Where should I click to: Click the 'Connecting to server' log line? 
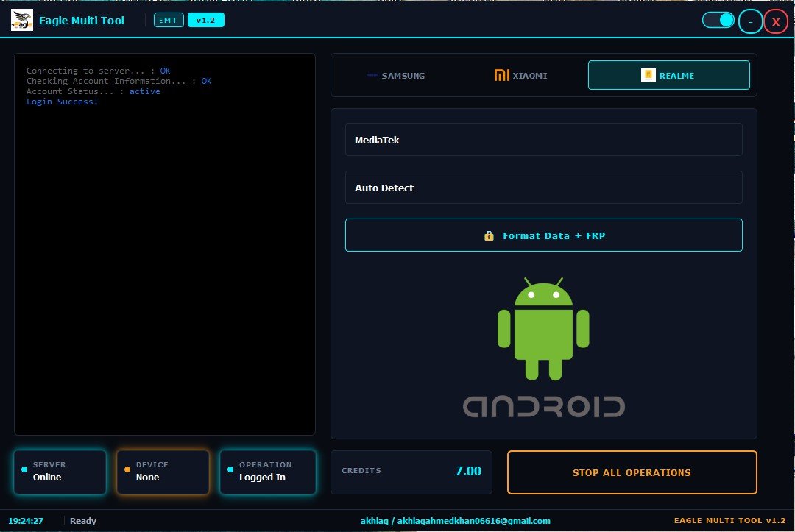(99, 71)
